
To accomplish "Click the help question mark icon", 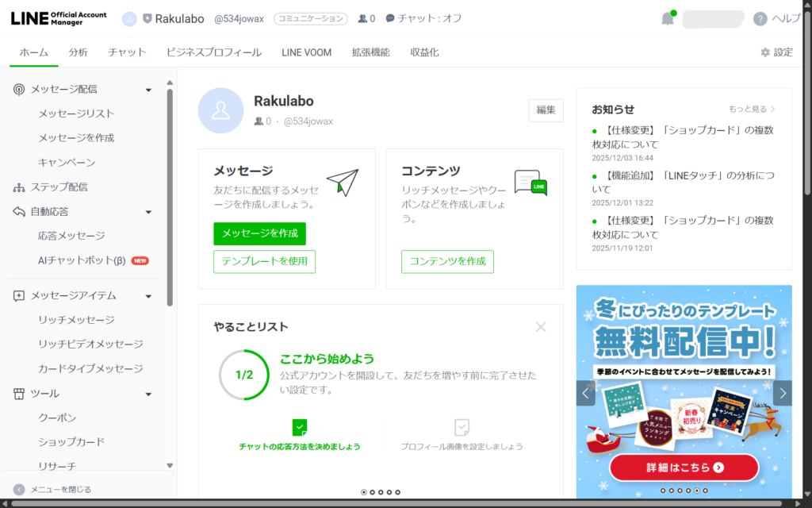I will tap(760, 19).
